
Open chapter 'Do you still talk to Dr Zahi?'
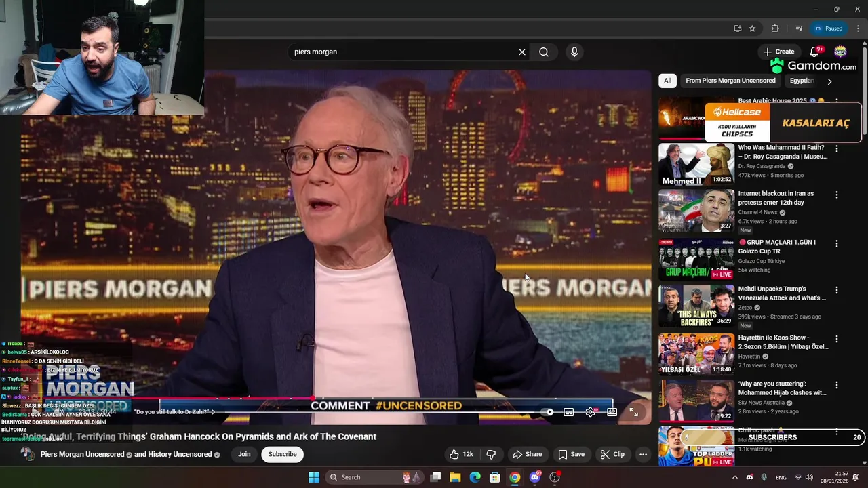174,412
